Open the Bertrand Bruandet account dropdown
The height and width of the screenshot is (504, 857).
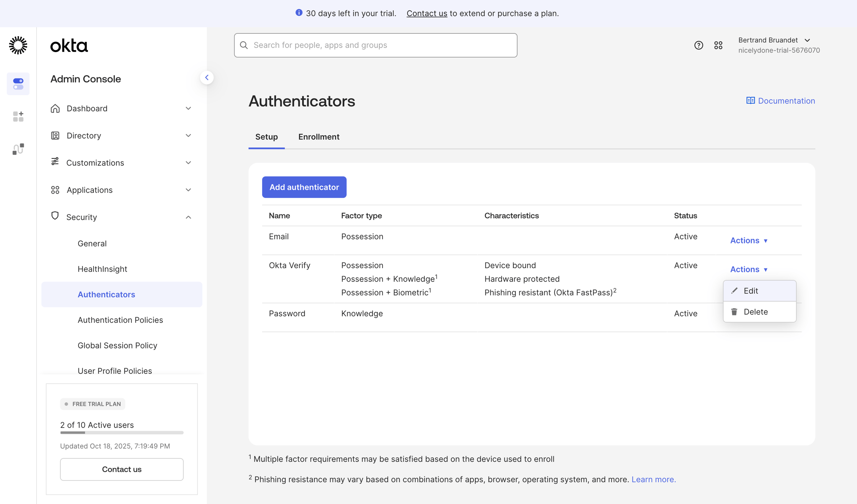(x=774, y=40)
